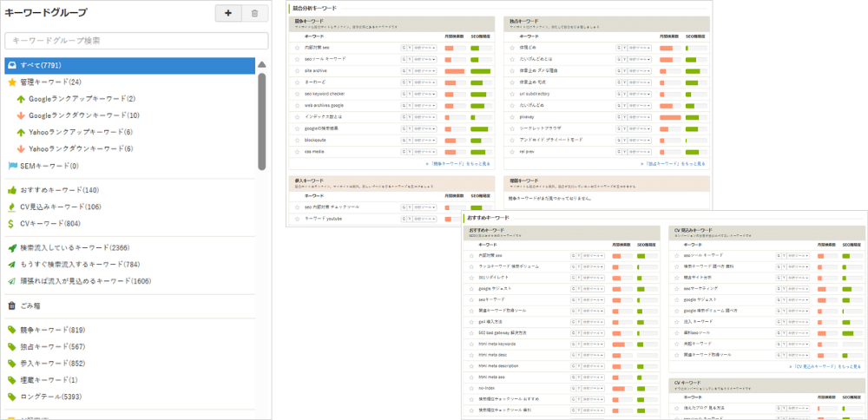The width and height of the screenshot is (868, 420).
Task: Click the plus button to add keyword group
Action: coord(227,13)
